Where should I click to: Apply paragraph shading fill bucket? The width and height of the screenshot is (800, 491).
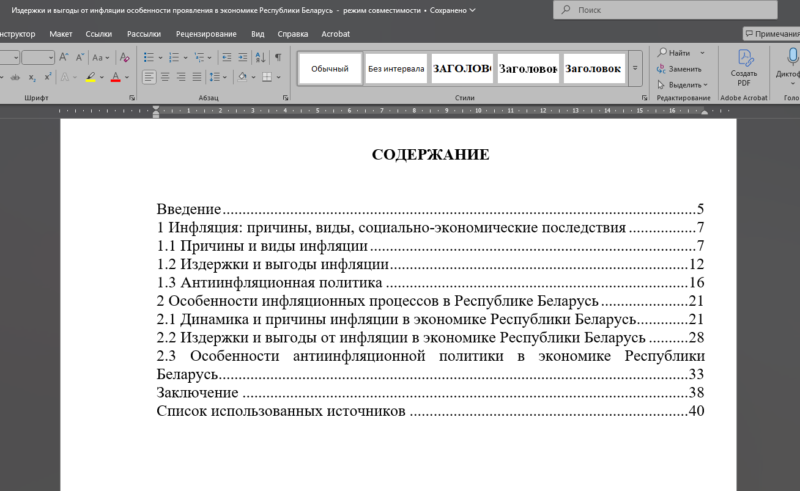tap(242, 77)
